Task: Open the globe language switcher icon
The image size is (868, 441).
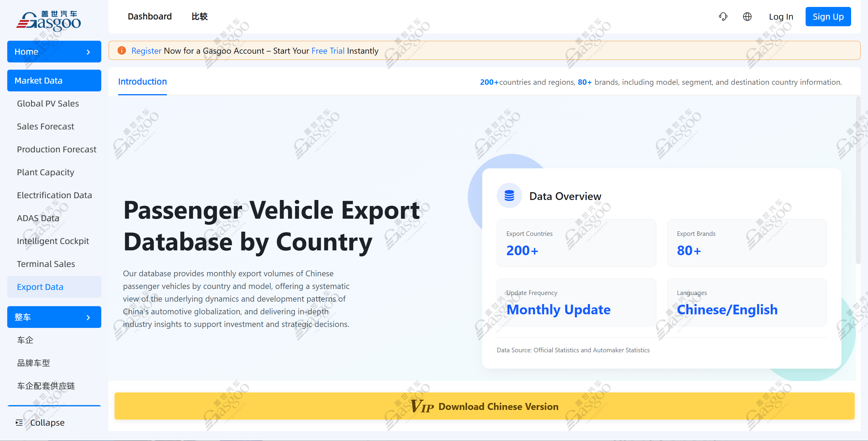Action: click(x=747, y=17)
